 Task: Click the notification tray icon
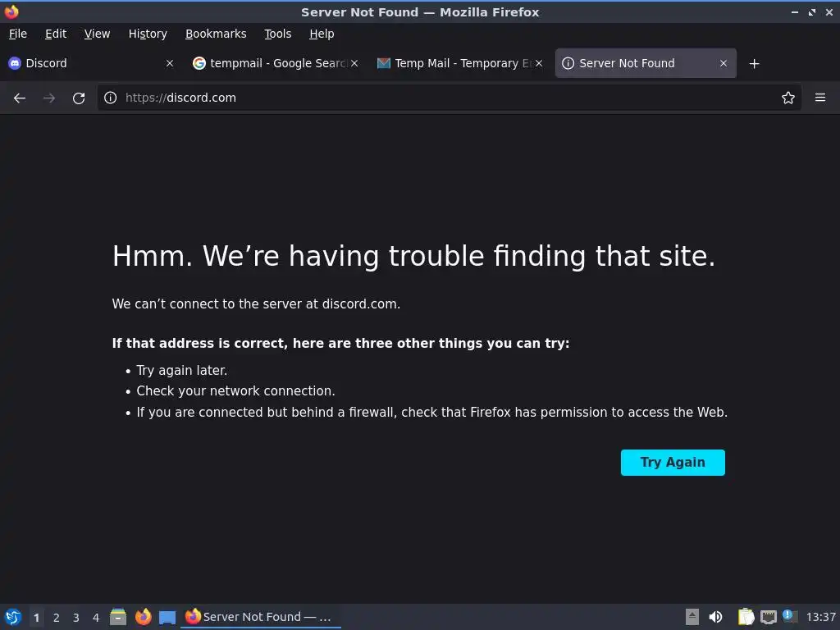point(789,616)
